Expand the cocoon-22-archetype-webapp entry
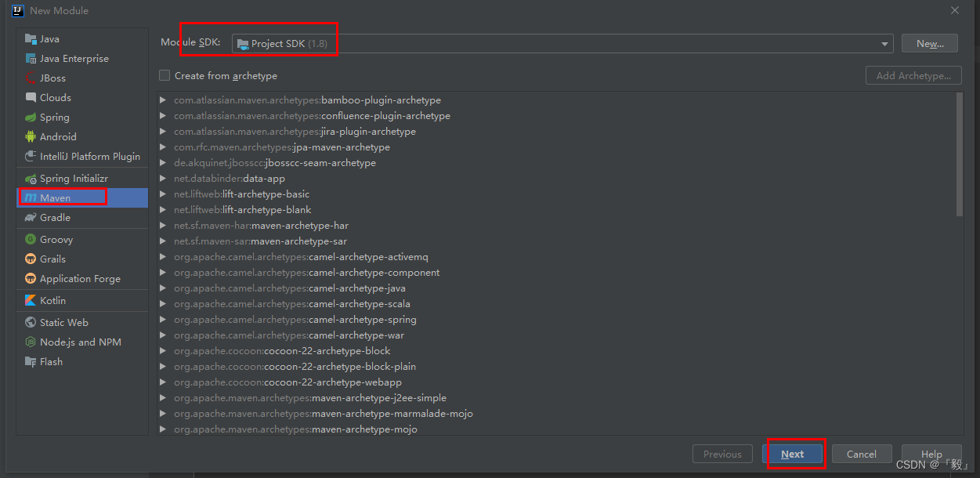This screenshot has height=478, width=980. (x=163, y=382)
